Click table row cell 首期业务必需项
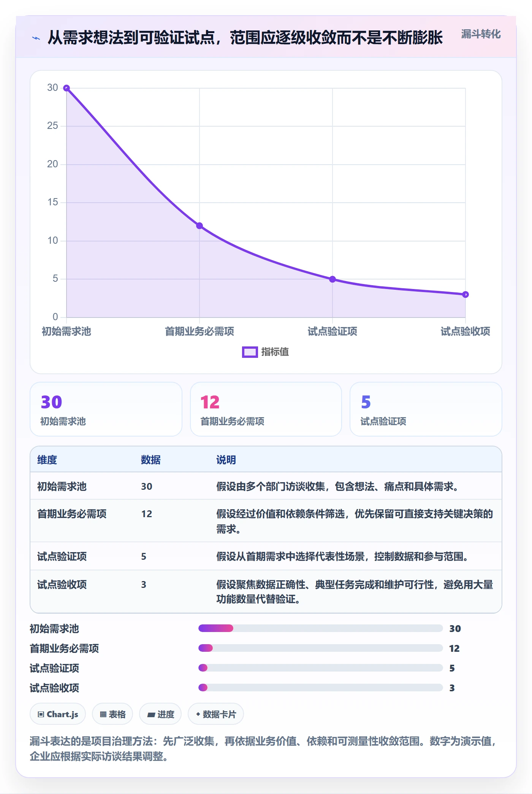The image size is (532, 794). point(72,514)
